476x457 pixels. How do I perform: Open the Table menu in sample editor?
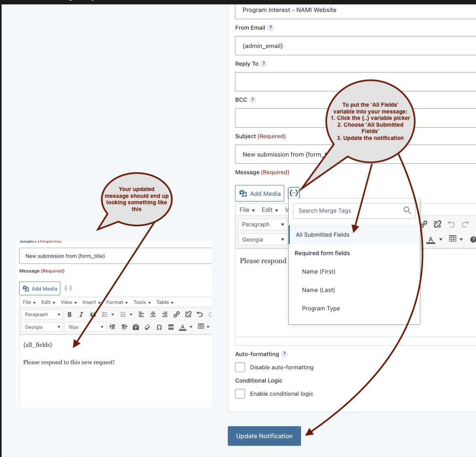(165, 302)
